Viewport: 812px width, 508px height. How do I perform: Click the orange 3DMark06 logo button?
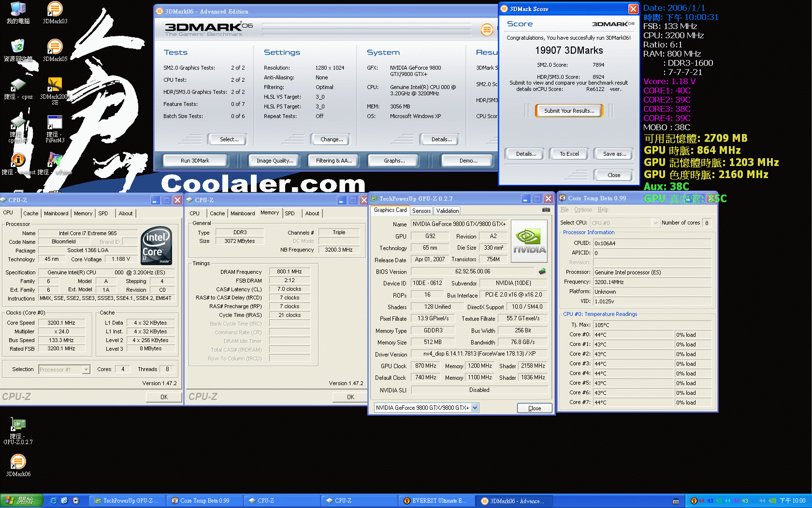[487, 30]
